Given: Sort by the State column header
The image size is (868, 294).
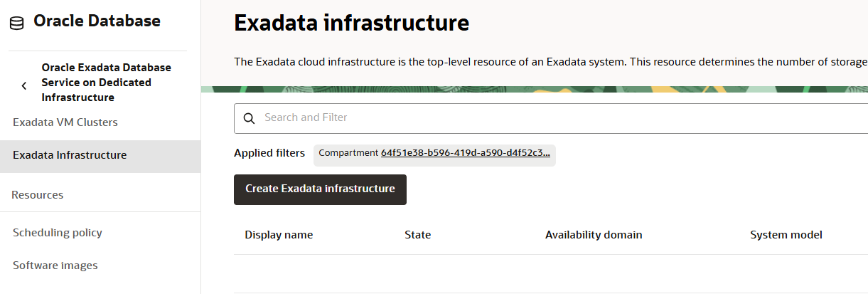Looking at the screenshot, I should [x=417, y=235].
